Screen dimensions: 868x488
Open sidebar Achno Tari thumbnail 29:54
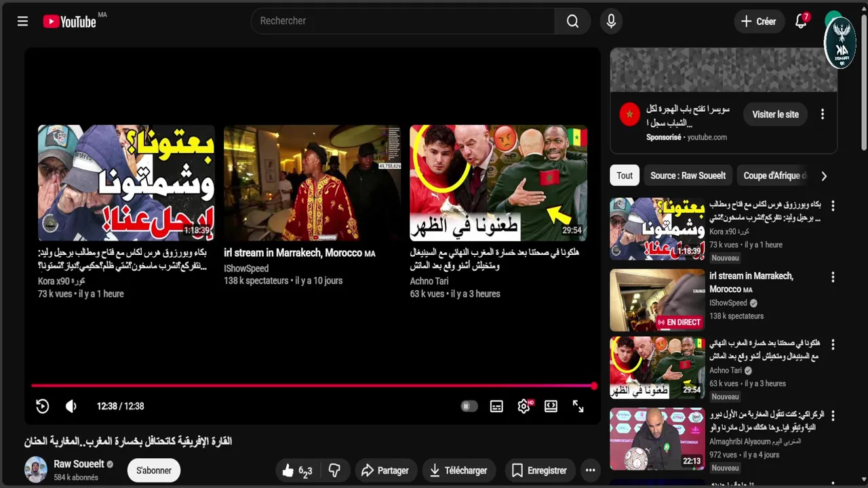point(657,367)
